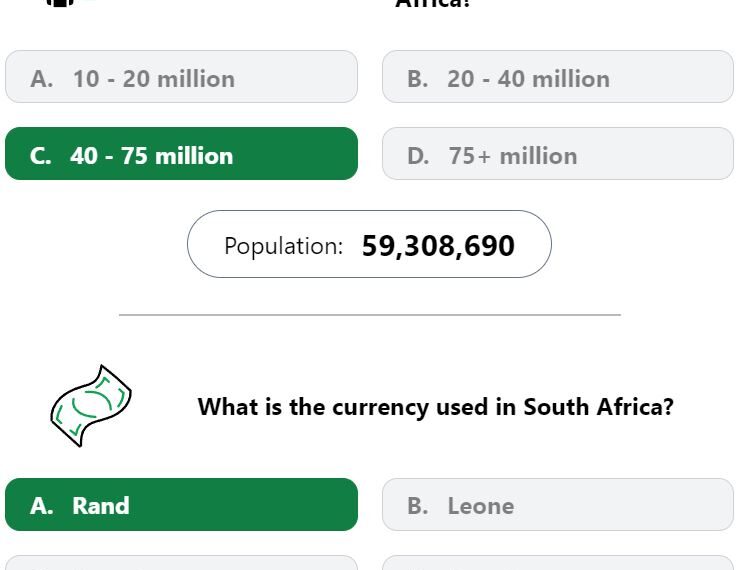Click the "B." letter on Leone button

[418, 506]
